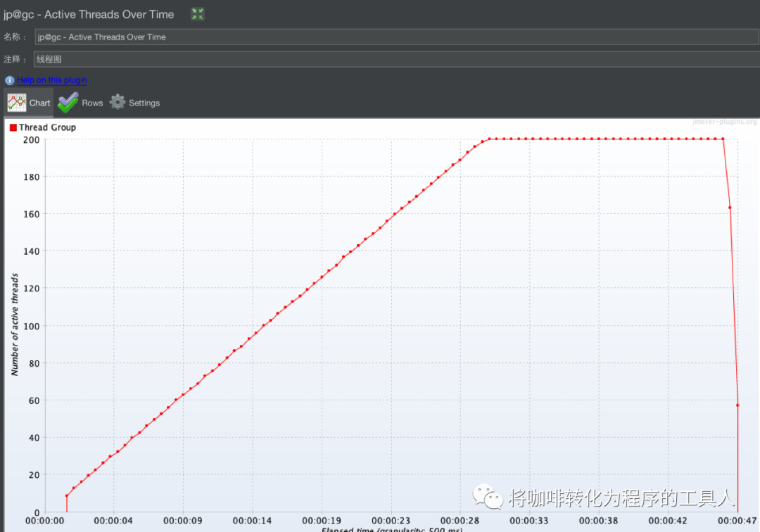Click the x-axis label 00:00:28

pyautogui.click(x=460, y=521)
